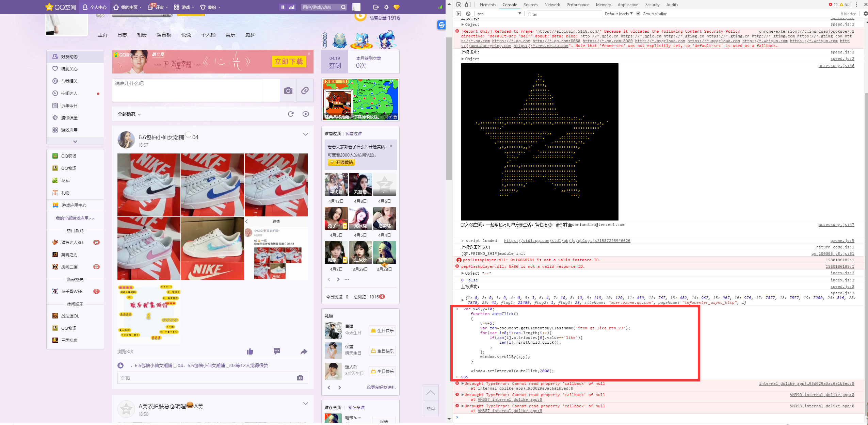Toggle the DevTools device toolbar icon
The image size is (868, 425).
[x=468, y=4]
